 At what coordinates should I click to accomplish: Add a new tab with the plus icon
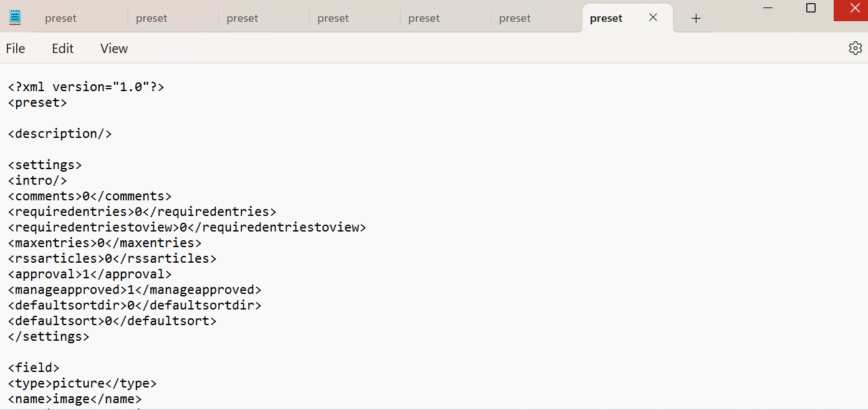(696, 18)
